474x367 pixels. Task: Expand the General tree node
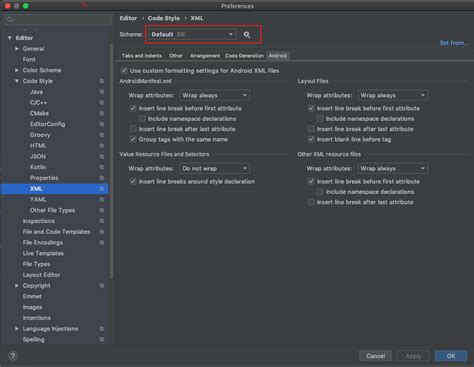tap(17, 49)
